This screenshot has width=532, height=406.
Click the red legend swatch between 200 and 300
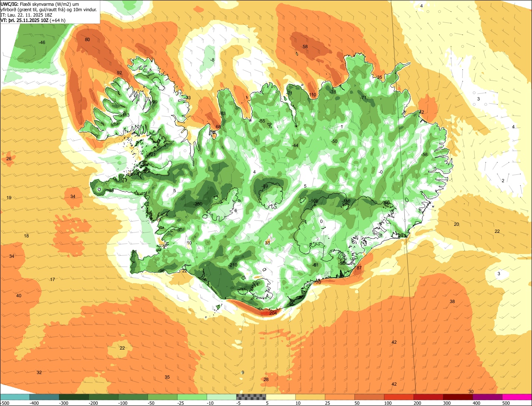point(429,397)
